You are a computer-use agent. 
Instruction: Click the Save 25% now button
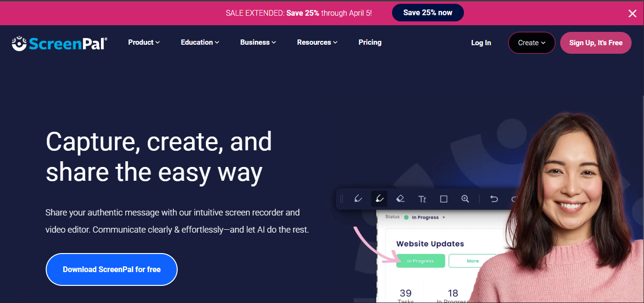[x=428, y=13]
